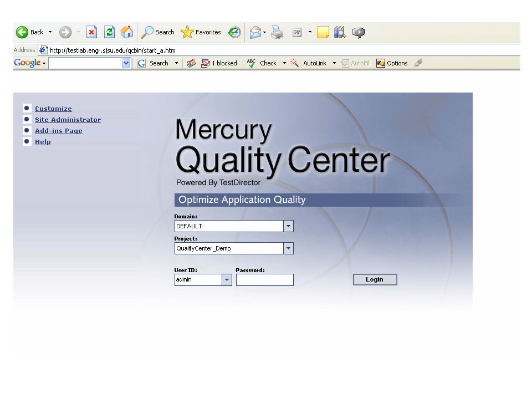Go to Home page icon

tap(127, 32)
